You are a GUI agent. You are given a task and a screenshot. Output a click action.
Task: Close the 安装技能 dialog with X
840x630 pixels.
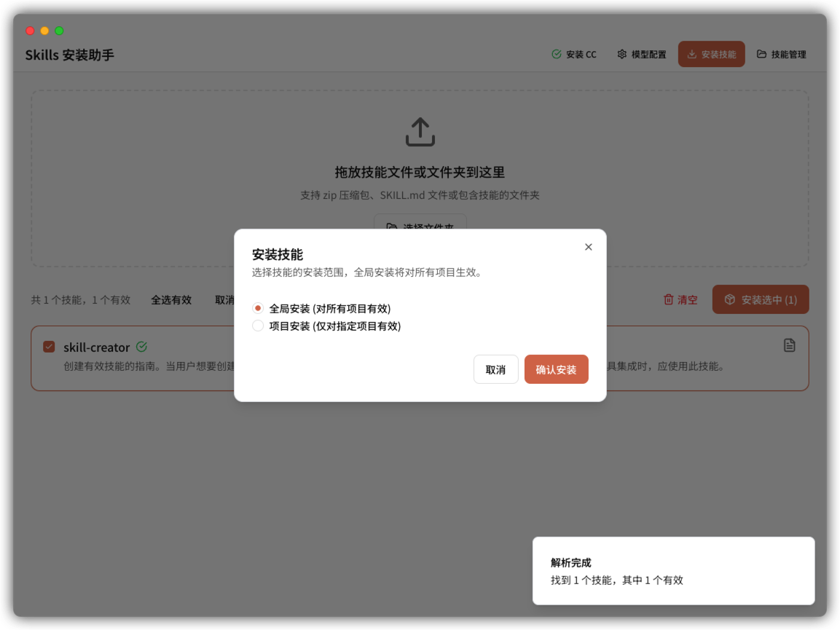tap(589, 247)
